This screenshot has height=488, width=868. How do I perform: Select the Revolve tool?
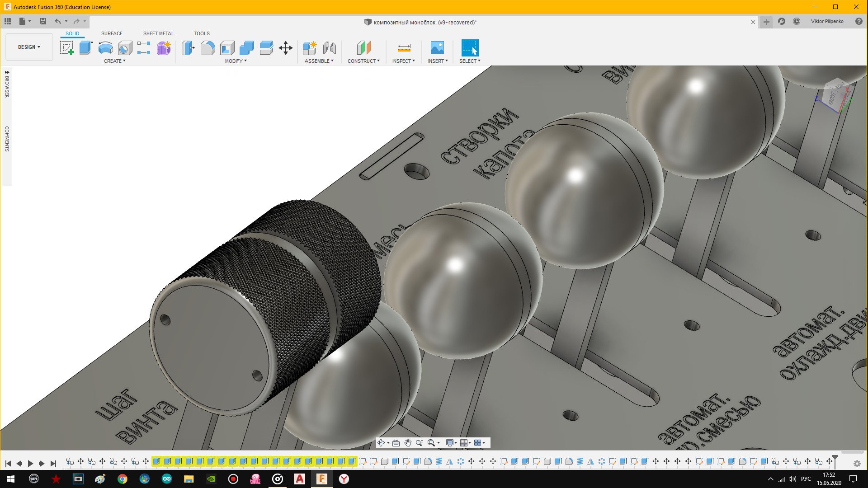(x=105, y=48)
